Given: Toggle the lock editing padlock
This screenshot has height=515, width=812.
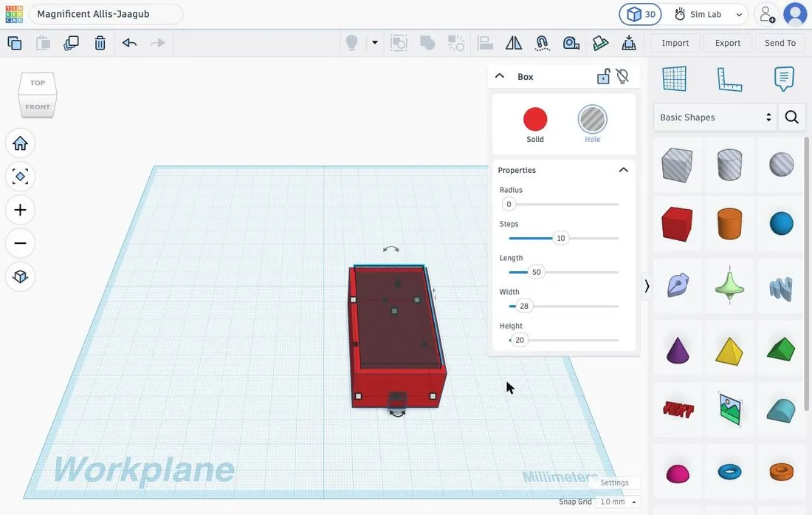Looking at the screenshot, I should (603, 77).
